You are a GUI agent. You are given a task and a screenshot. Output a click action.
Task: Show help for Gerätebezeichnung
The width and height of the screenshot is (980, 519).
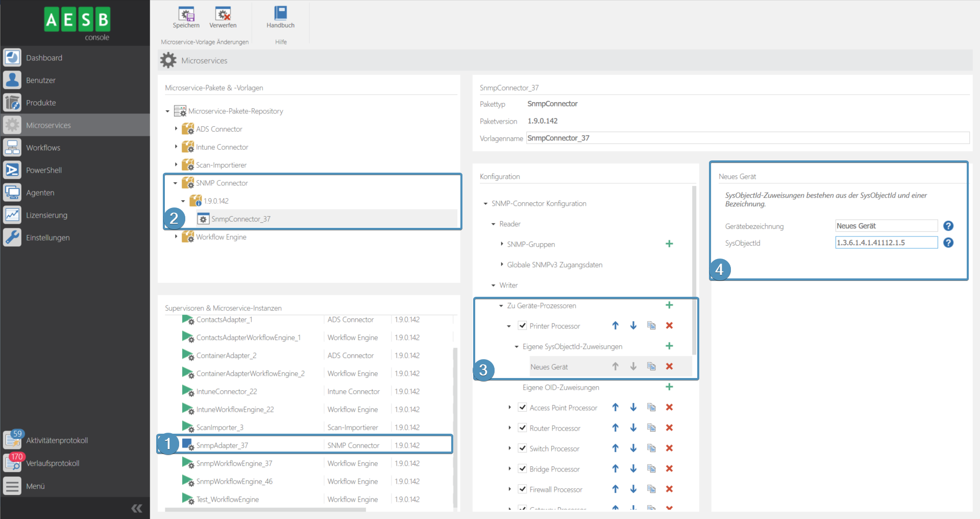[x=948, y=226]
